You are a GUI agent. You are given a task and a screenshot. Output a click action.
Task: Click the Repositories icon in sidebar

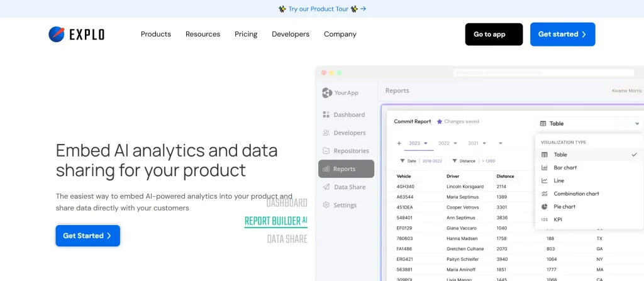326,152
